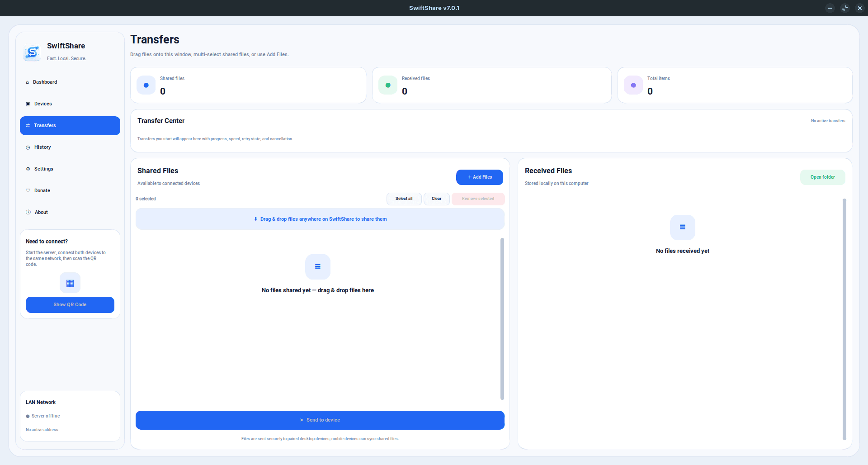Click the Shared Files list scrollbar
Image resolution: width=868 pixels, height=465 pixels.
tap(502, 319)
